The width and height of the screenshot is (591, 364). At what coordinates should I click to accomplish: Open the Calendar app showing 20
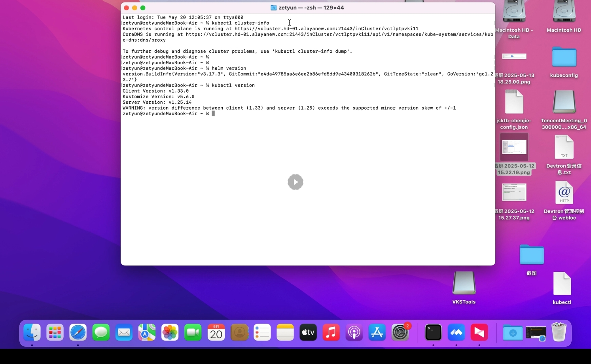(216, 332)
